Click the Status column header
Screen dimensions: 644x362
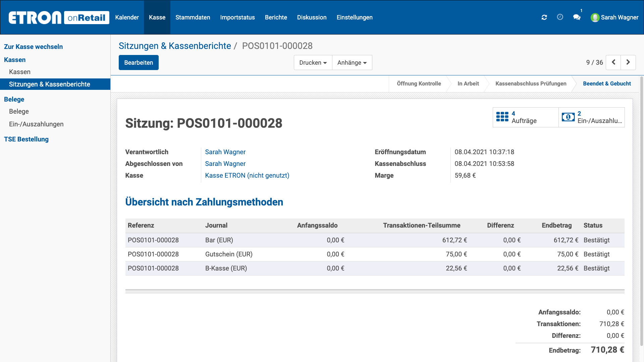[x=593, y=225]
